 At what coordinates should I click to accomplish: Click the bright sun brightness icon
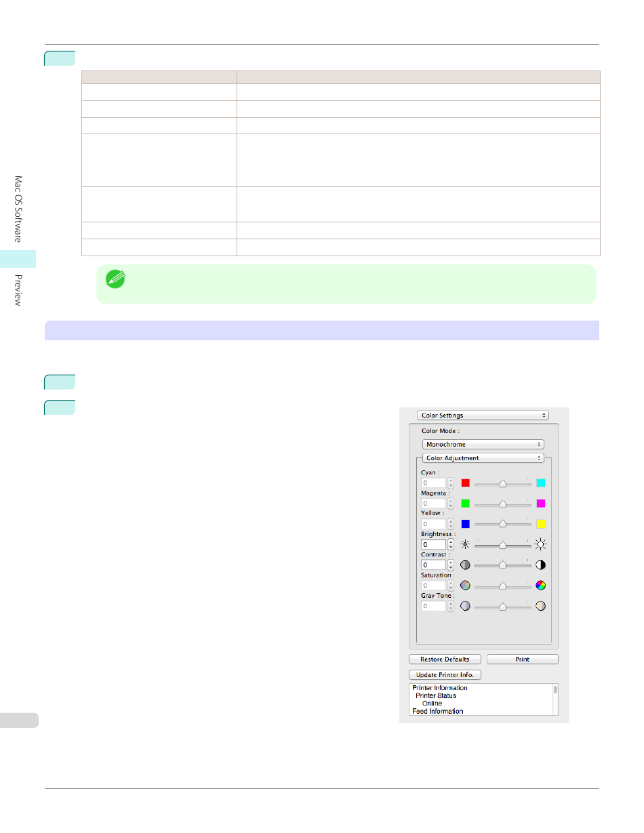[x=541, y=544]
